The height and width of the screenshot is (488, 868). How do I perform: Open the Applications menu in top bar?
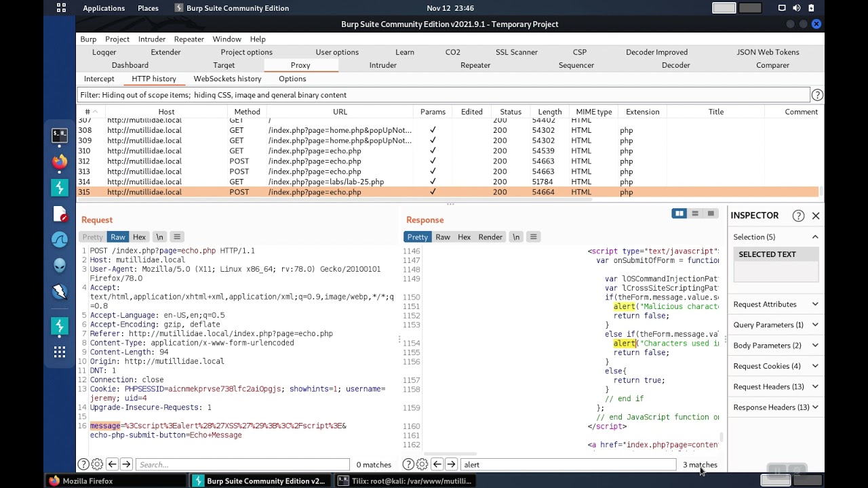pyautogui.click(x=104, y=8)
